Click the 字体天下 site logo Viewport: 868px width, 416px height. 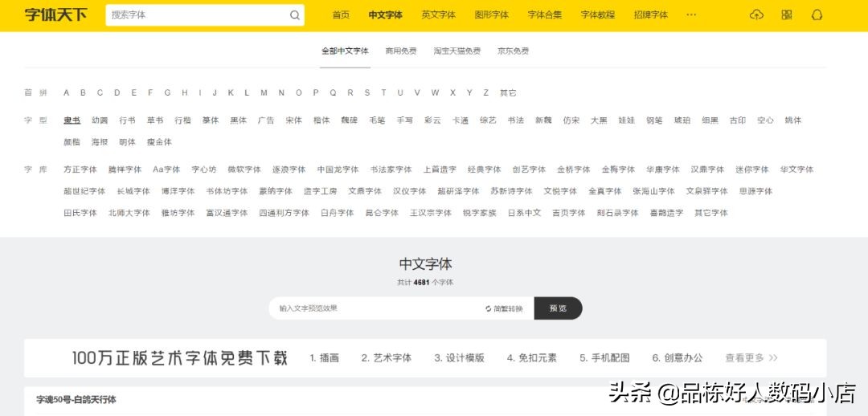coord(56,15)
